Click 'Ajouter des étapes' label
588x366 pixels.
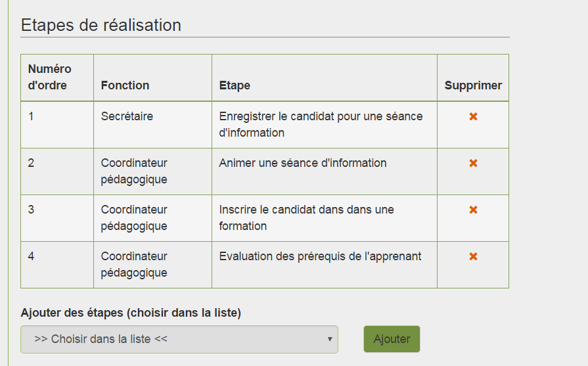point(131,313)
